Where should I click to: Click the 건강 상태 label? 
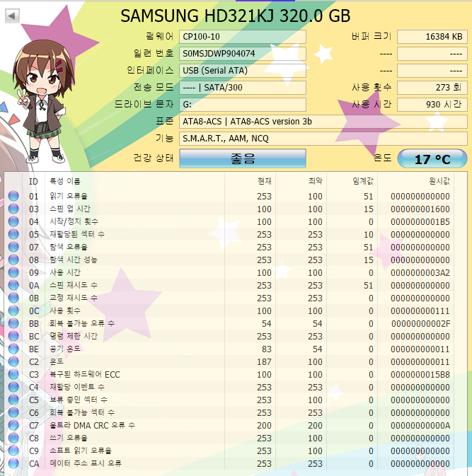[x=154, y=158]
